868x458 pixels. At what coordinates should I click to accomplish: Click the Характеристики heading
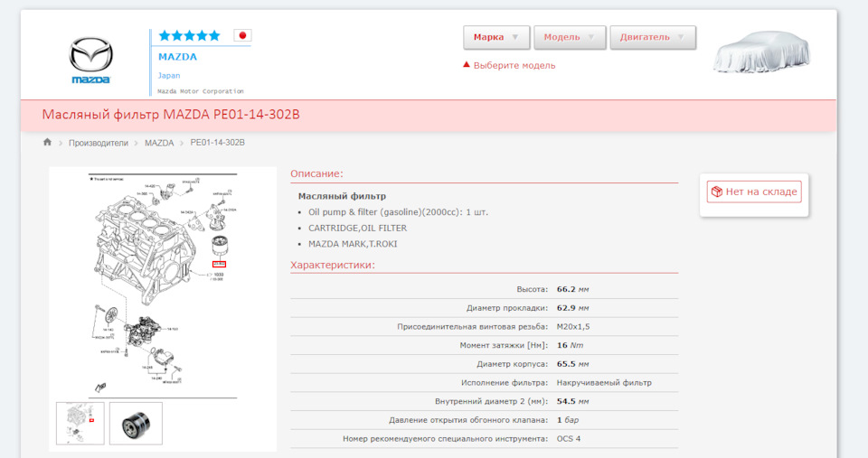coord(333,265)
